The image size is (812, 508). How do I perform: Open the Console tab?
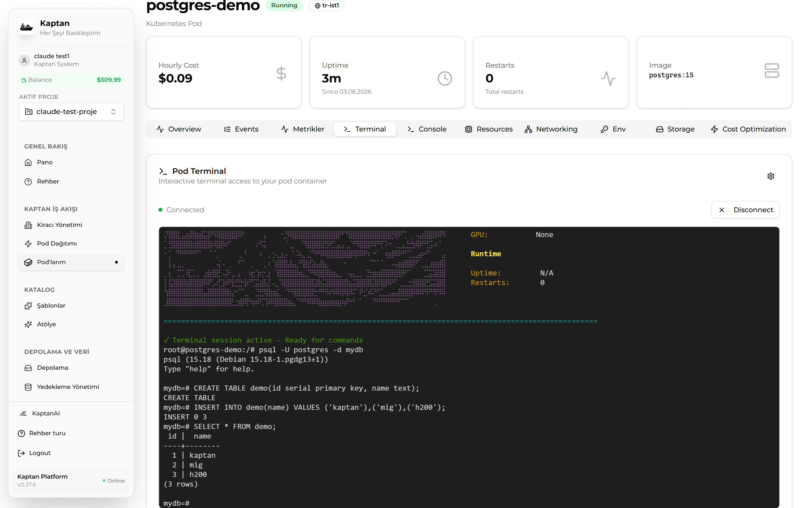[x=427, y=129]
